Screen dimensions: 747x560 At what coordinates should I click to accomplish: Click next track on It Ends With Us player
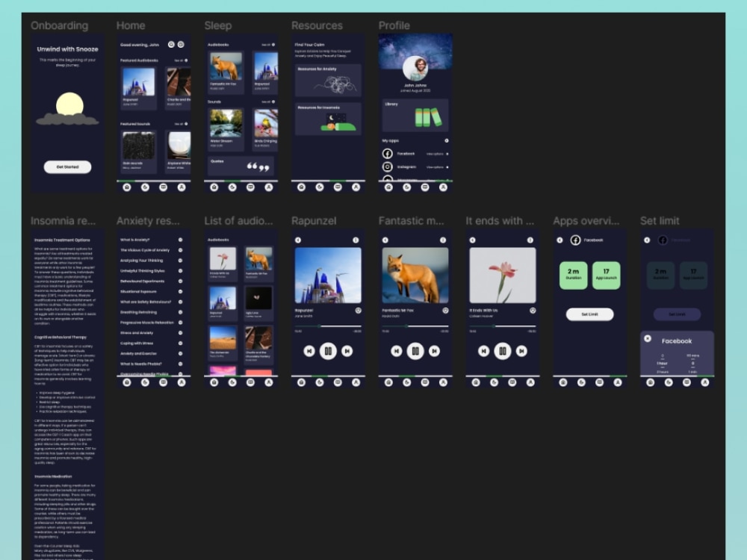[x=521, y=351]
